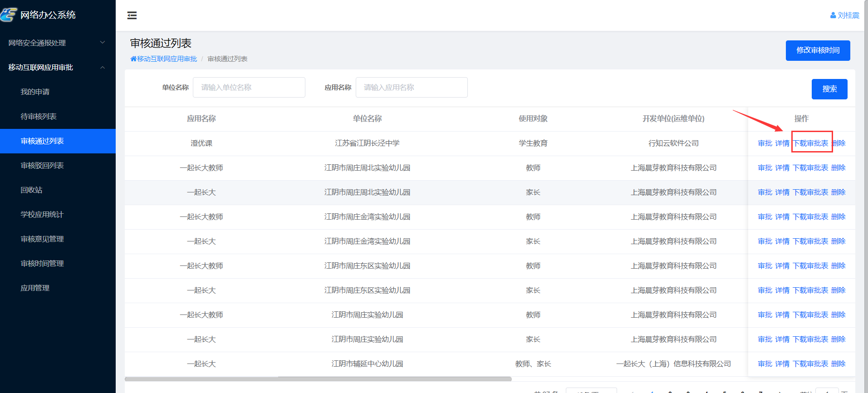The width and height of the screenshot is (868, 393).
Task: Expand the 网络安全通报处理 menu
Action: coord(58,43)
